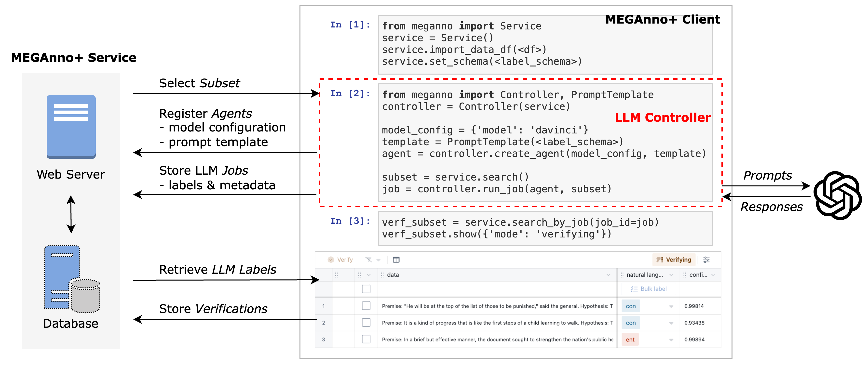
Task: Click the Verifying mode button
Action: pyautogui.click(x=674, y=260)
